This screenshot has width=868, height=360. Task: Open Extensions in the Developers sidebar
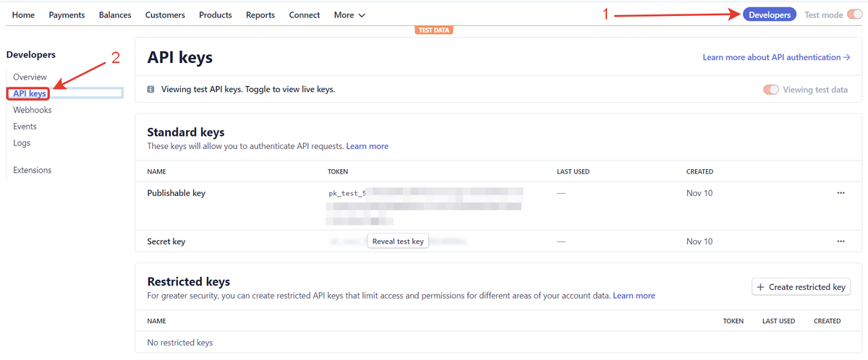click(x=33, y=170)
